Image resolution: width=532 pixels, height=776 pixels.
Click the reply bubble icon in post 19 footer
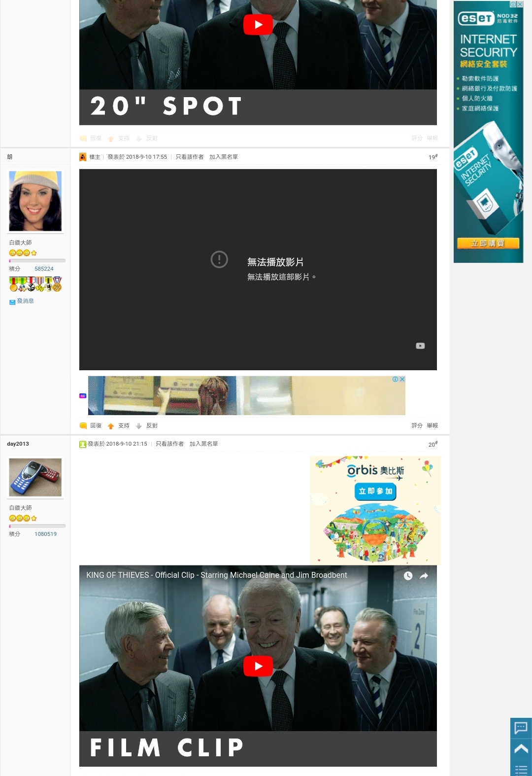[83, 425]
